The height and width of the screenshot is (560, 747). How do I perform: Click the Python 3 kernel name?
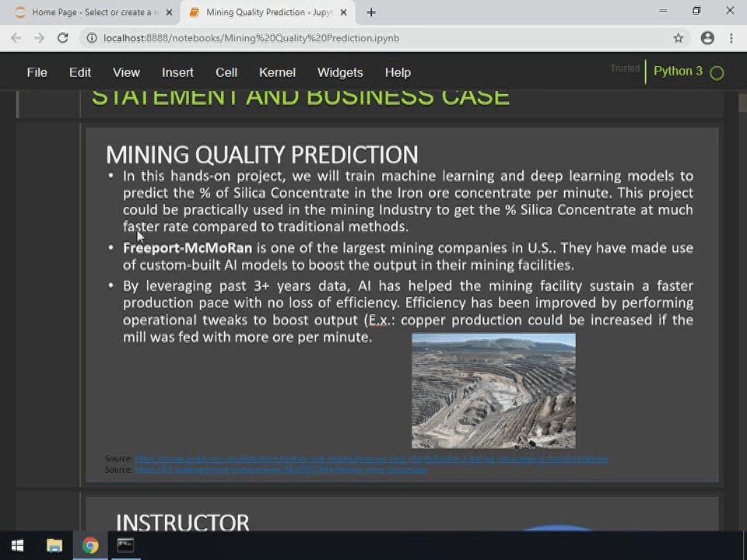pos(678,72)
